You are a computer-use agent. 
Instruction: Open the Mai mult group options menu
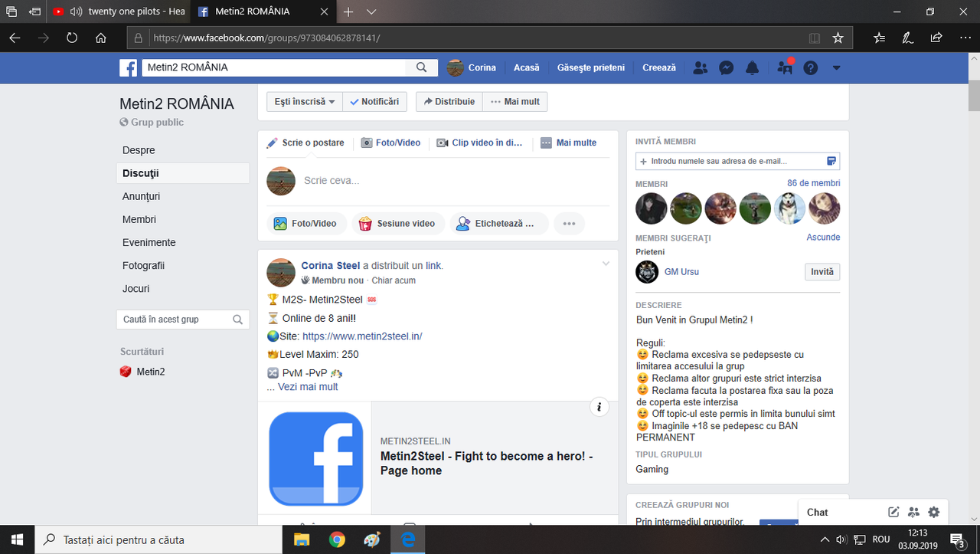pos(515,101)
